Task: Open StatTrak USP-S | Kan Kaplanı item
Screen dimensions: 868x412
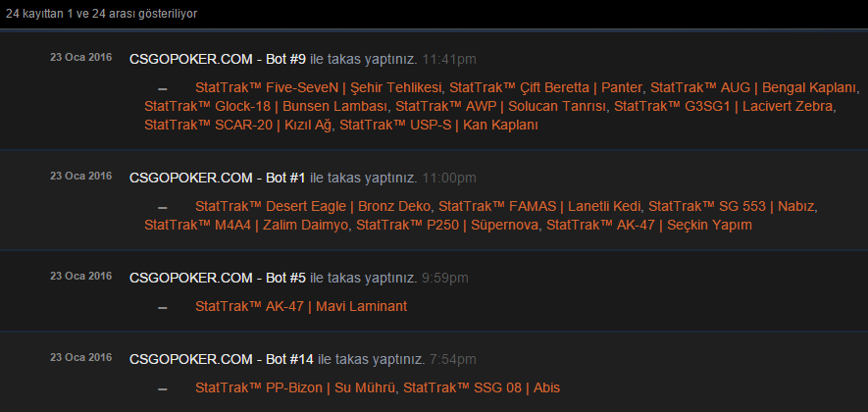Action: [x=439, y=126]
